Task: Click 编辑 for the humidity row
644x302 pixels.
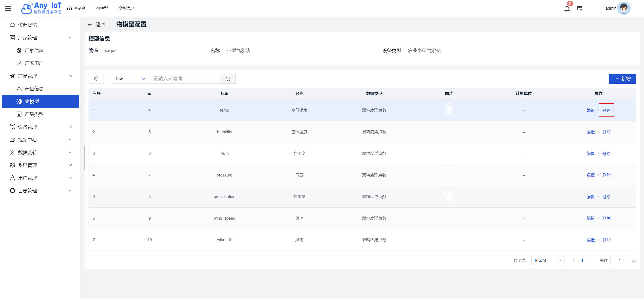Action: [x=590, y=132]
